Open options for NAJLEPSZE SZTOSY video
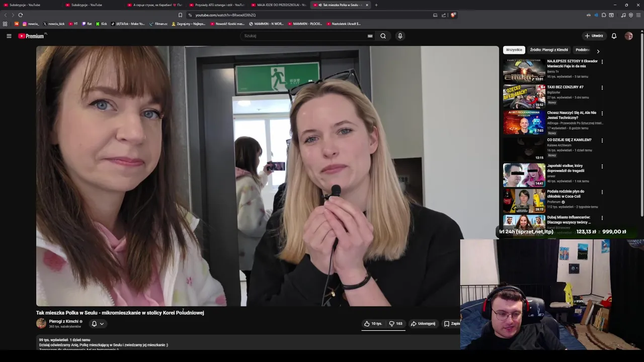 (602, 62)
